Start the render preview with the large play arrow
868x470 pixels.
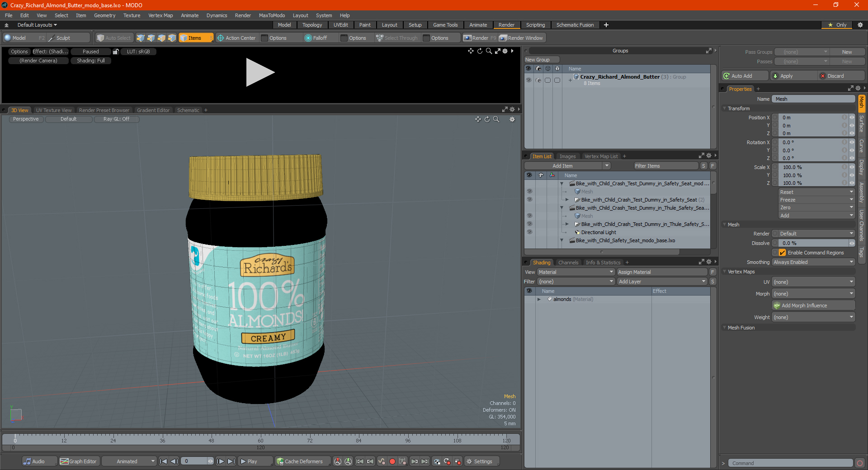pos(260,72)
